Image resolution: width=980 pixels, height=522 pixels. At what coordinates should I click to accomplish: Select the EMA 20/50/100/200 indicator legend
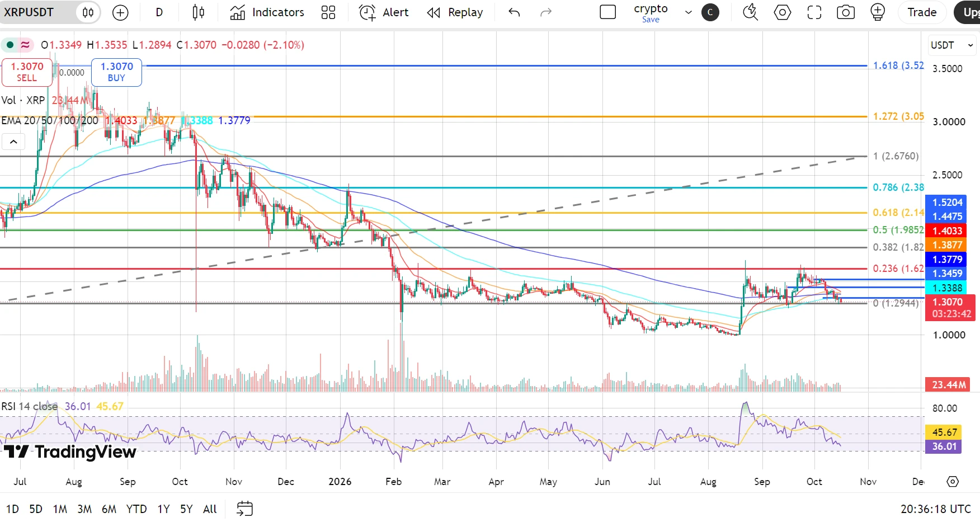[50, 120]
